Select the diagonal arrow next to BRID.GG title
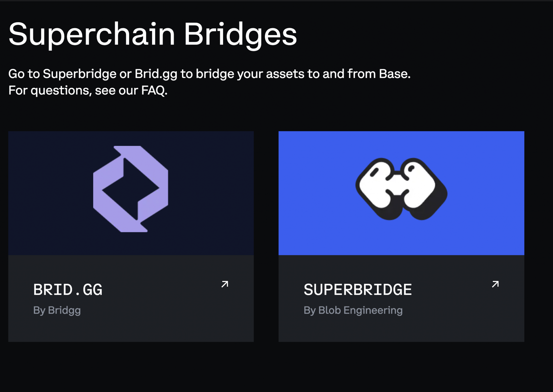 pos(225,284)
